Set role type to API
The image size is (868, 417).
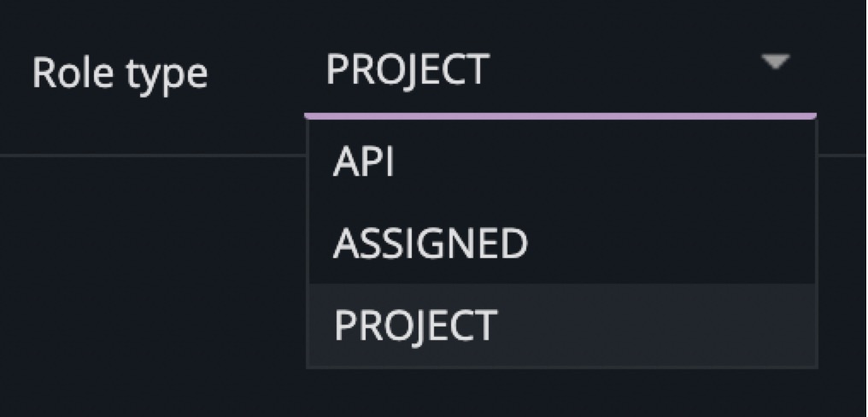[x=364, y=162]
